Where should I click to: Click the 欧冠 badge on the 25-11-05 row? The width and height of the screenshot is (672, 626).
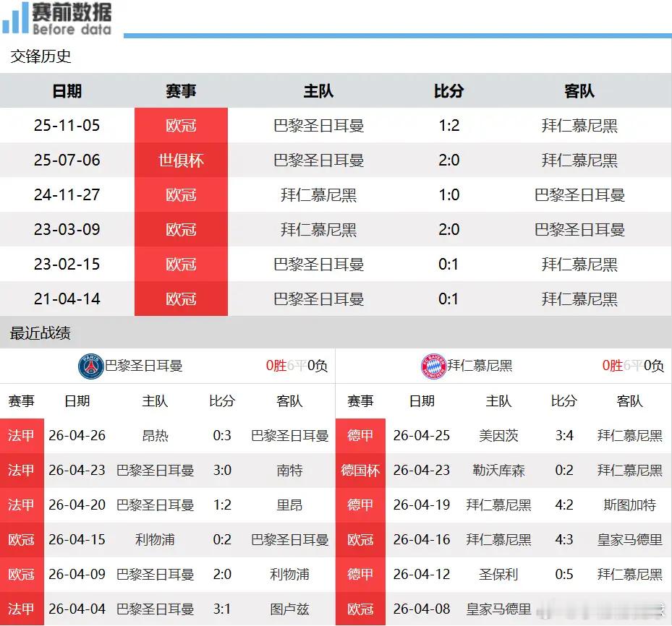pyautogui.click(x=181, y=125)
